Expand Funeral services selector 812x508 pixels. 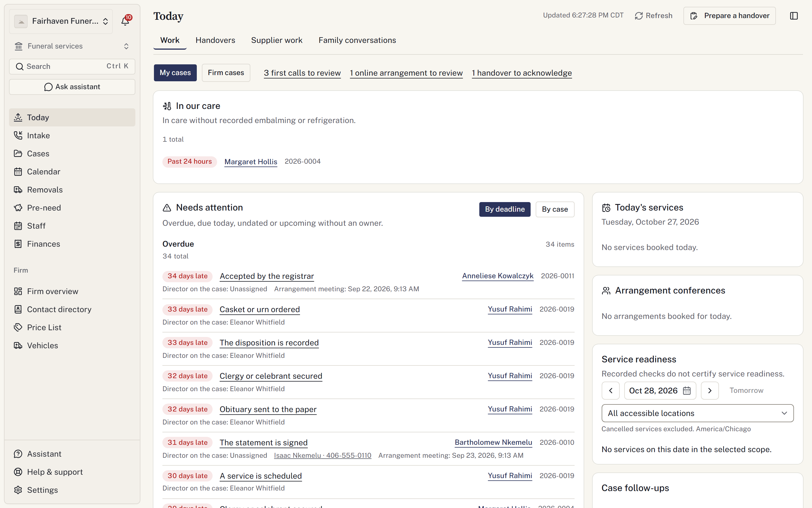(72, 46)
